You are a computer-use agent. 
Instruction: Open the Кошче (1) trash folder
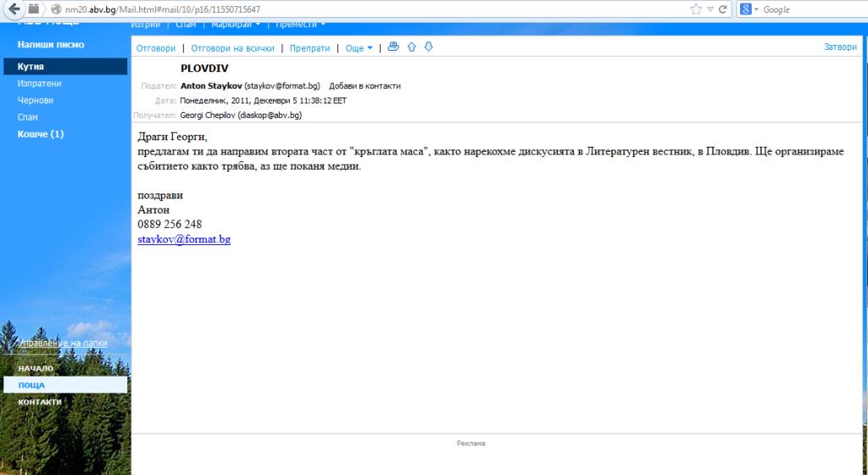[41, 134]
